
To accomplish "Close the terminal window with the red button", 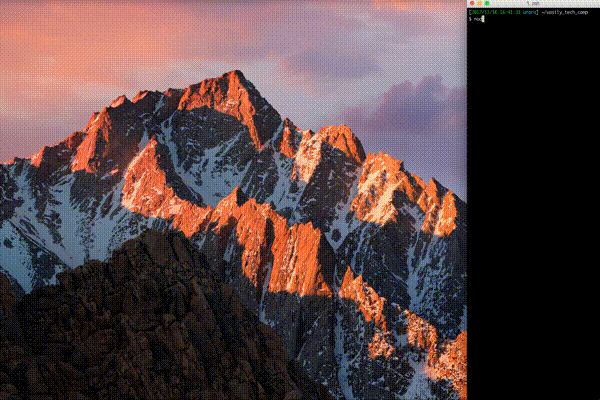I will (x=472, y=3).
